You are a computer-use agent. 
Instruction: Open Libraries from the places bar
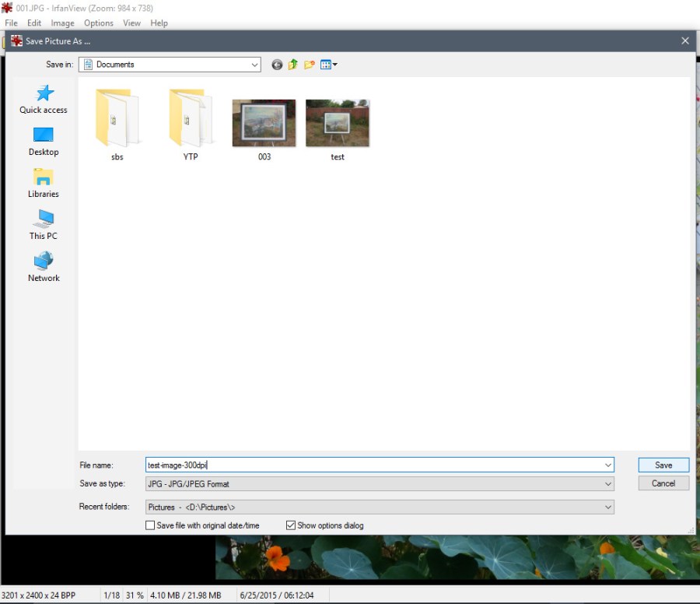[44, 183]
